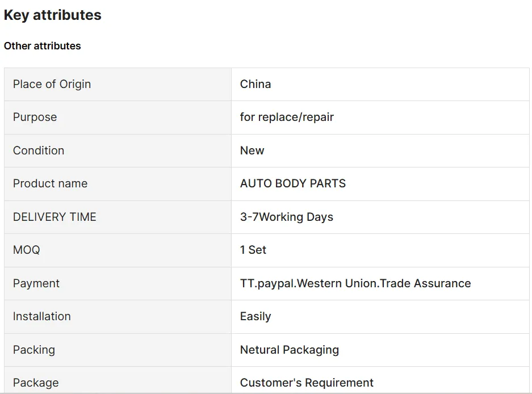Click the Other attributes subheading
532x394 pixels.
(x=43, y=46)
